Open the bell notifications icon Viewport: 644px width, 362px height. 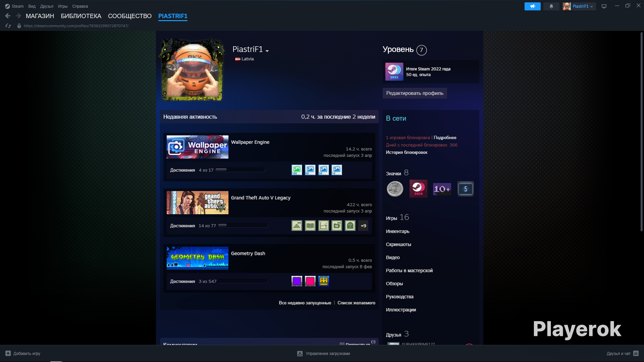551,6
